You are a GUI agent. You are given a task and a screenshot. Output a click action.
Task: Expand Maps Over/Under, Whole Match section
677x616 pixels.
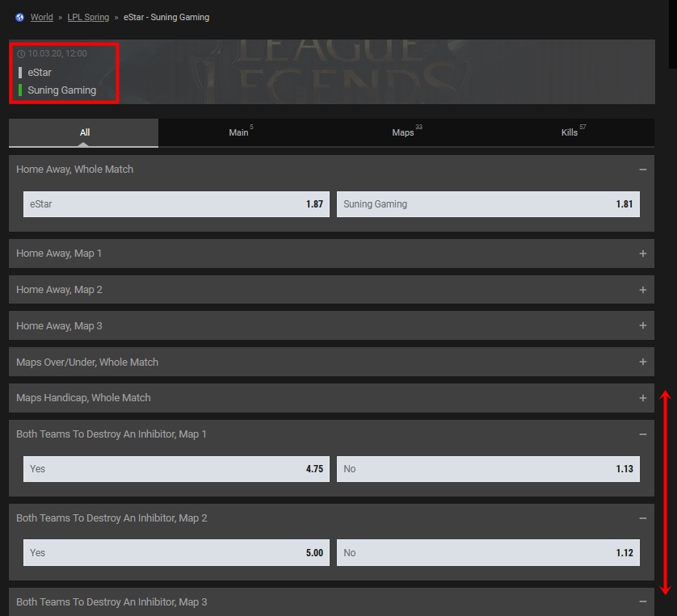(642, 362)
